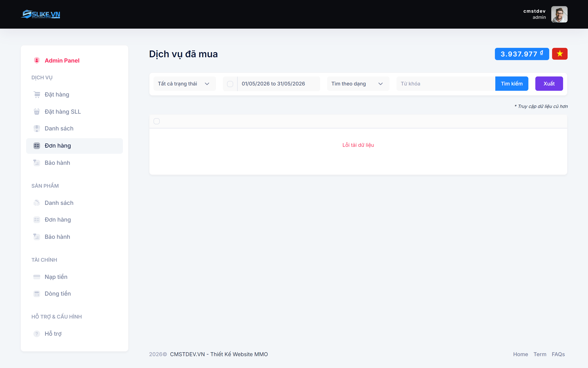
Task: Click the active Đơn hàng checklist icon
Action: click(37, 146)
